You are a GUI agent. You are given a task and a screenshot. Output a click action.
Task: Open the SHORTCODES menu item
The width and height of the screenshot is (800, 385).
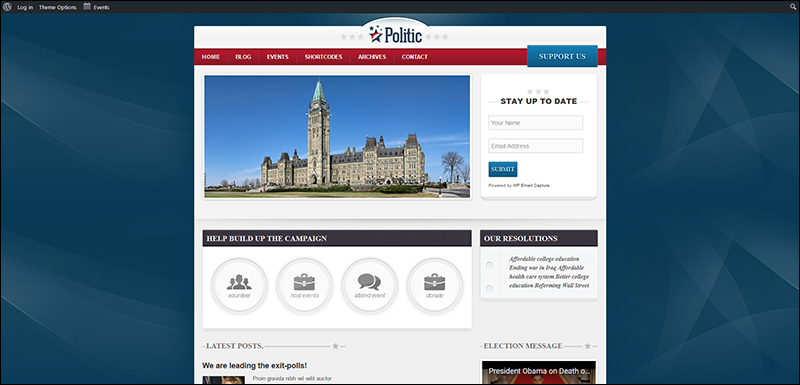(323, 57)
